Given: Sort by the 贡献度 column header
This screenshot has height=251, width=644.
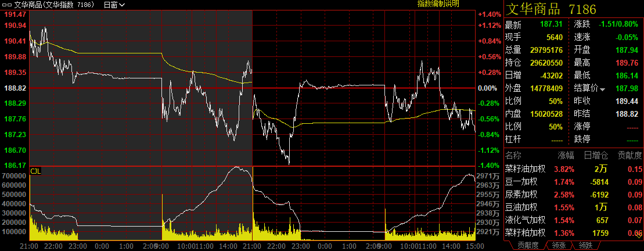Looking at the screenshot, I should 630,155.
